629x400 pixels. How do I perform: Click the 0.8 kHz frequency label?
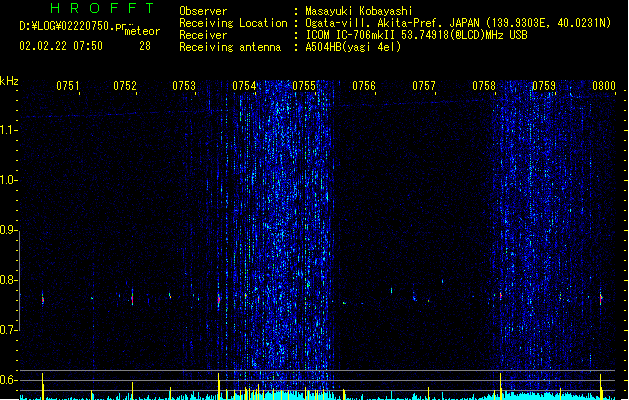coord(8,280)
